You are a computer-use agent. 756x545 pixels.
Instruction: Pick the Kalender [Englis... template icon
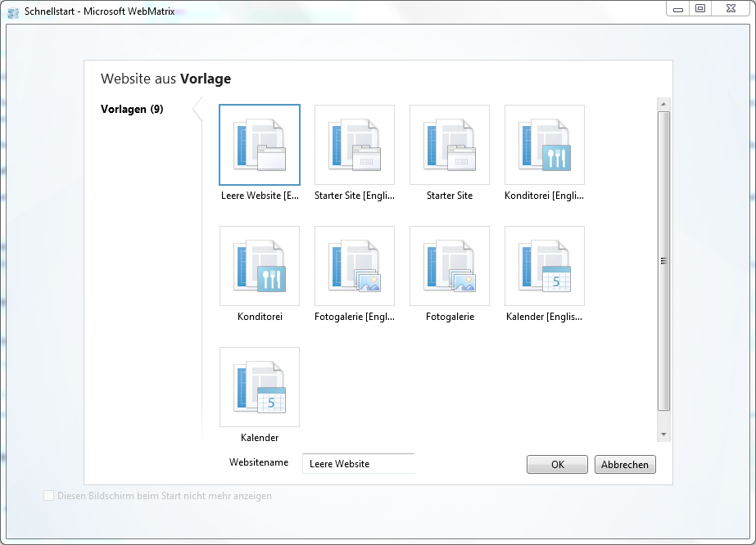tap(545, 266)
